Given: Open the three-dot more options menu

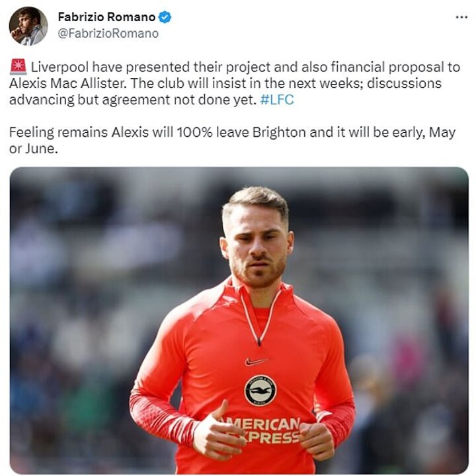Looking at the screenshot, I should (461, 17).
